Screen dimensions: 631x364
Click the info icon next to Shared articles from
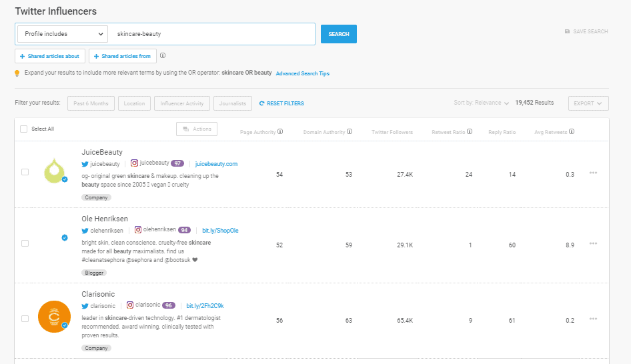163,55
